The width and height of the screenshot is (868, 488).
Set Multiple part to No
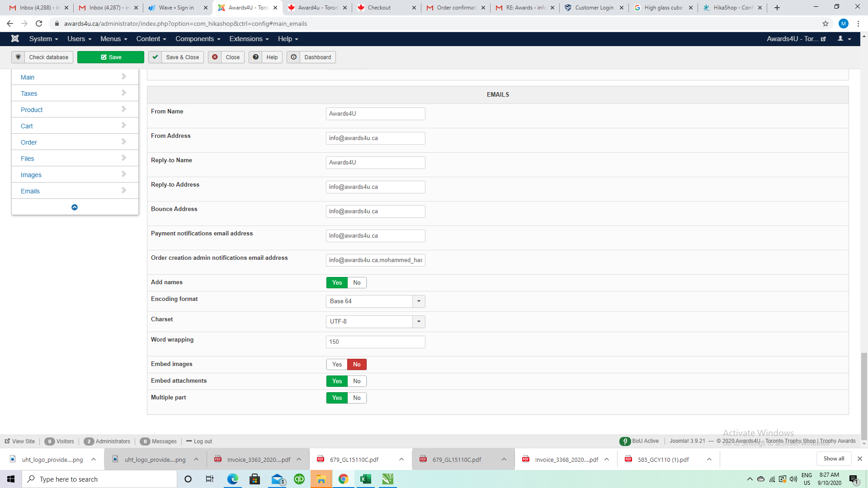[357, 398]
